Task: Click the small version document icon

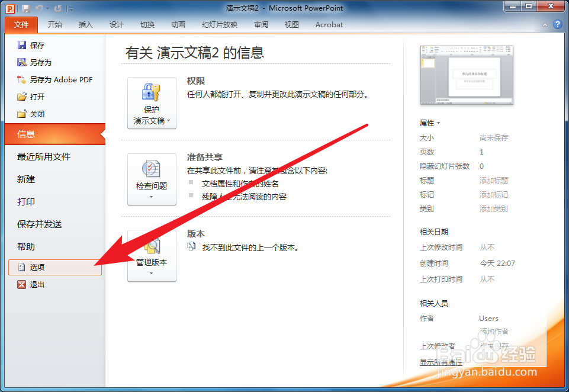Action: point(191,246)
